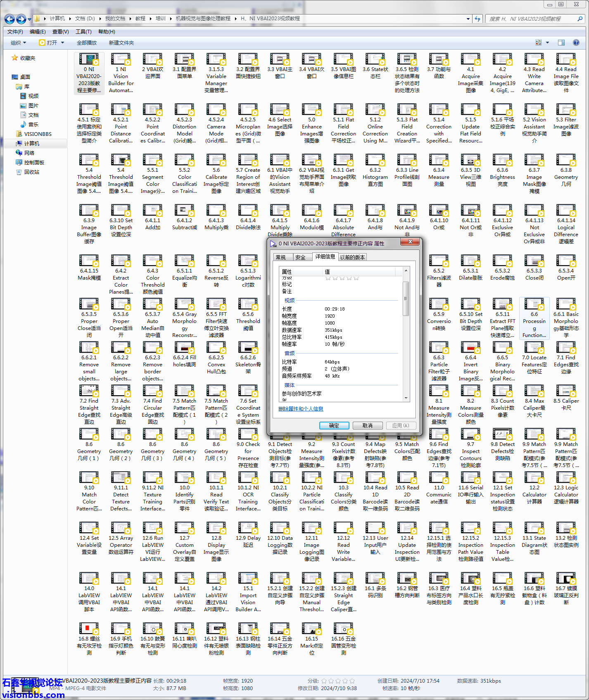Click 属性 column header in properties list

[x=301, y=271]
